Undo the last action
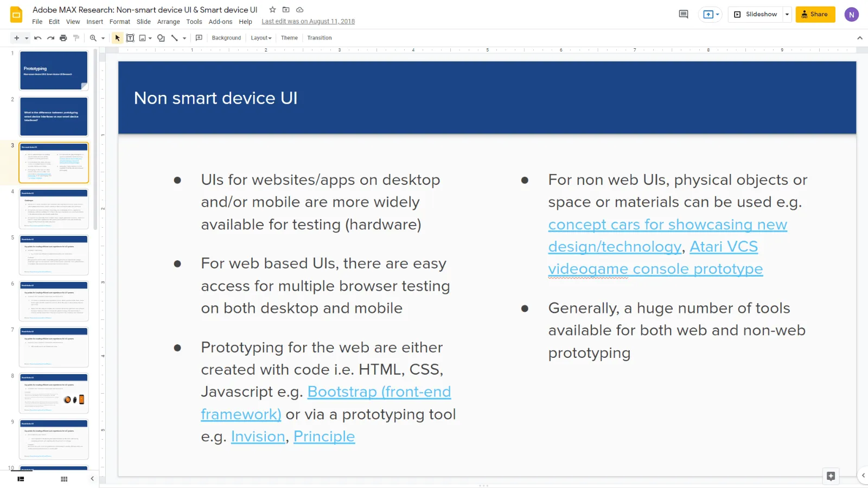This screenshot has height=488, width=868. click(37, 38)
